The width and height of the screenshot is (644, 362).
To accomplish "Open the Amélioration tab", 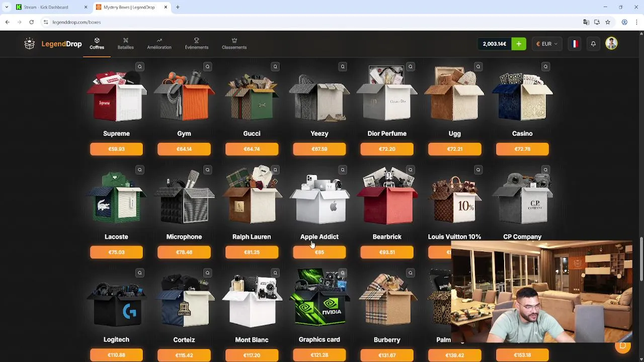I will (159, 44).
